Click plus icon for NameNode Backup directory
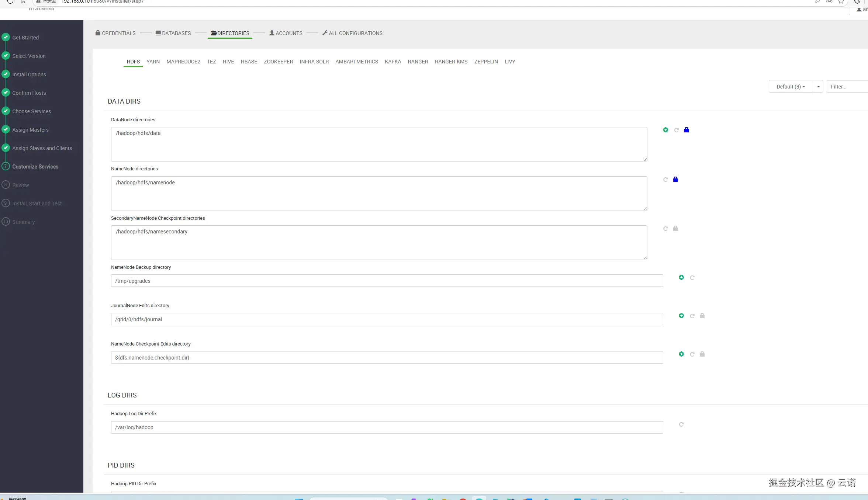The width and height of the screenshot is (868, 500). coord(681,277)
